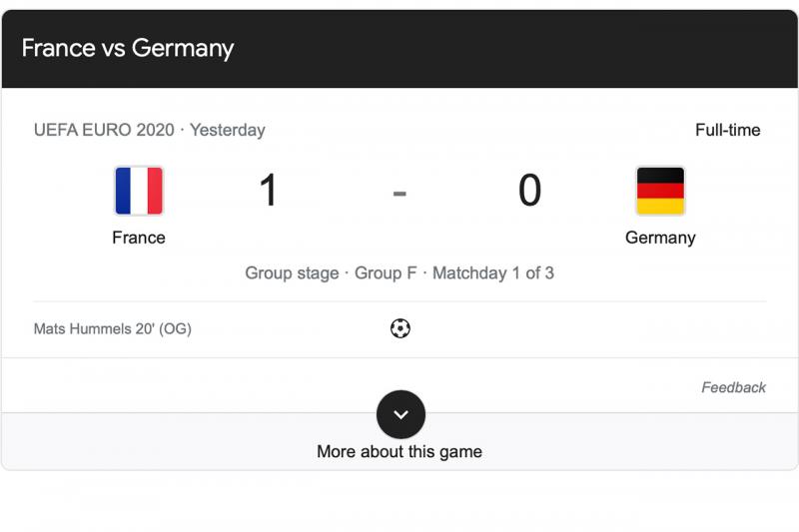Click the soccer ball goal icon
Image resolution: width=799 pixels, height=532 pixels.
point(400,328)
